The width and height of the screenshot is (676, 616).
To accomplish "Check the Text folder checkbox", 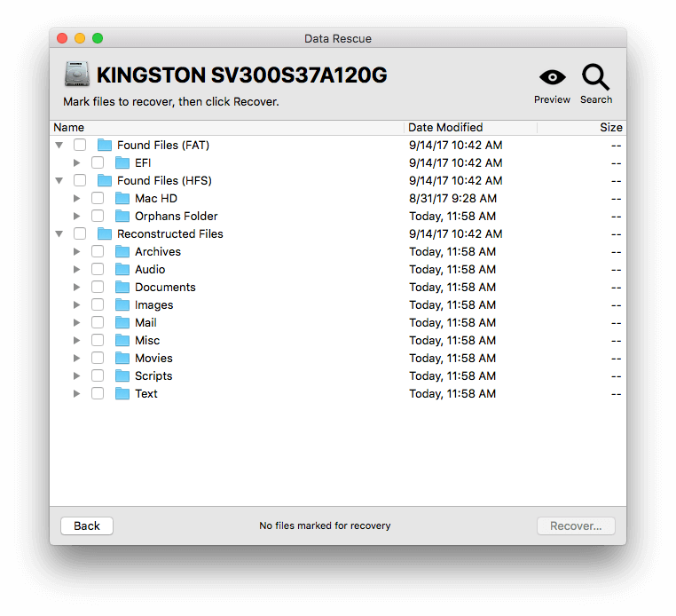I will 98,393.
